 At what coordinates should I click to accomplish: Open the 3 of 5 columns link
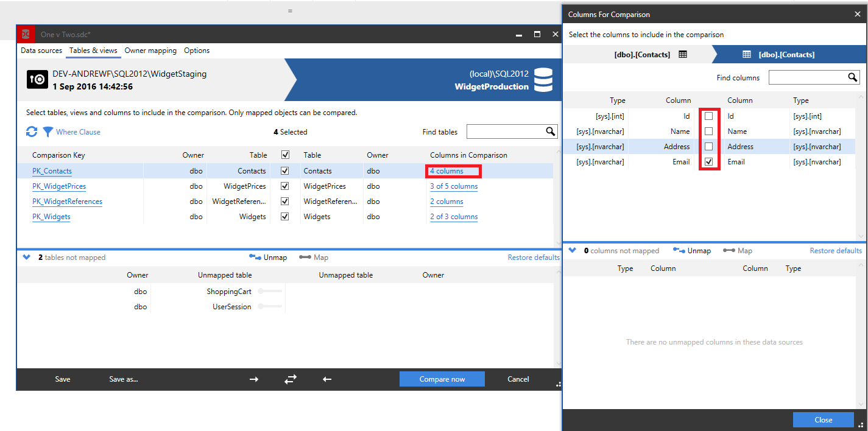(453, 186)
